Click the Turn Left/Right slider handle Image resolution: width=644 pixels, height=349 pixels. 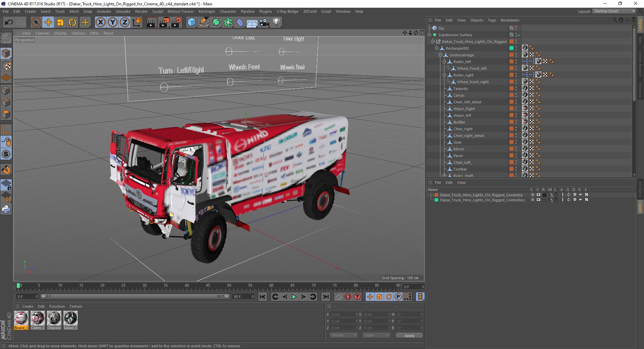[164, 87]
